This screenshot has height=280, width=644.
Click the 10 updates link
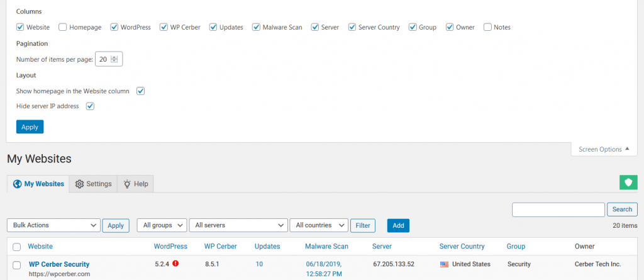tap(259, 264)
